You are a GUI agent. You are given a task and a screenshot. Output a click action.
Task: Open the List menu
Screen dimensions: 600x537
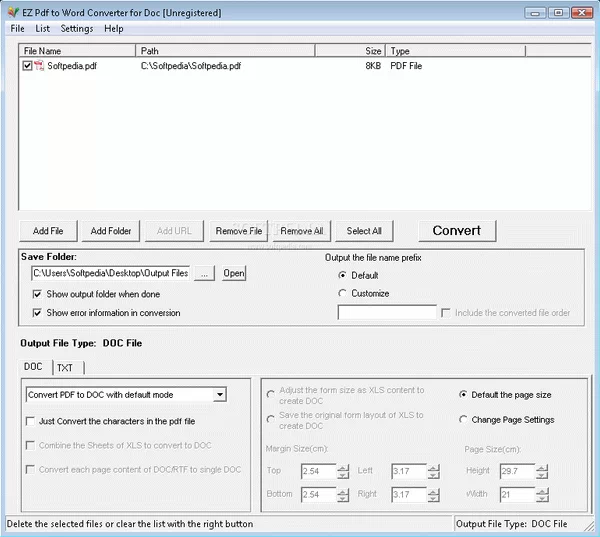pos(43,29)
